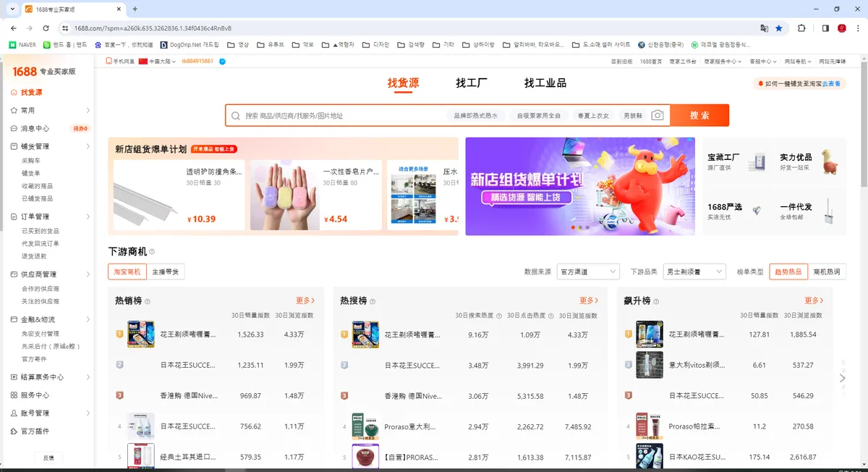The height and width of the screenshot is (472, 868).
Task: Open the 宝藏工厂 tile
Action: pos(737,161)
